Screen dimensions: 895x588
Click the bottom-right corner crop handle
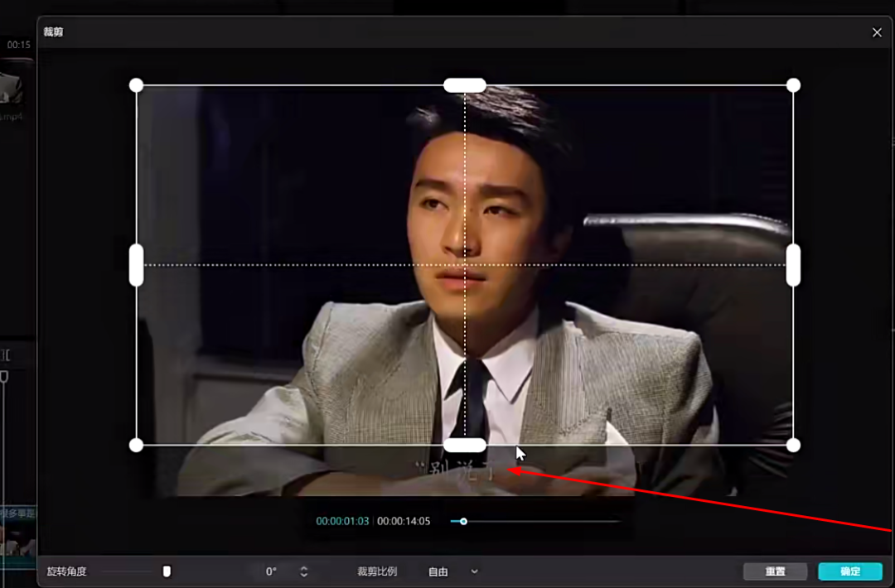pos(793,446)
